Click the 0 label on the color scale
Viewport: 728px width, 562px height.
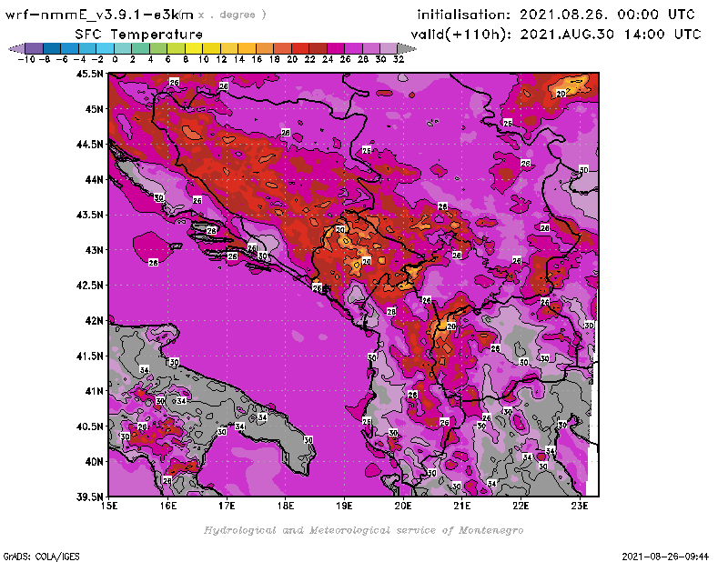pyautogui.click(x=115, y=59)
